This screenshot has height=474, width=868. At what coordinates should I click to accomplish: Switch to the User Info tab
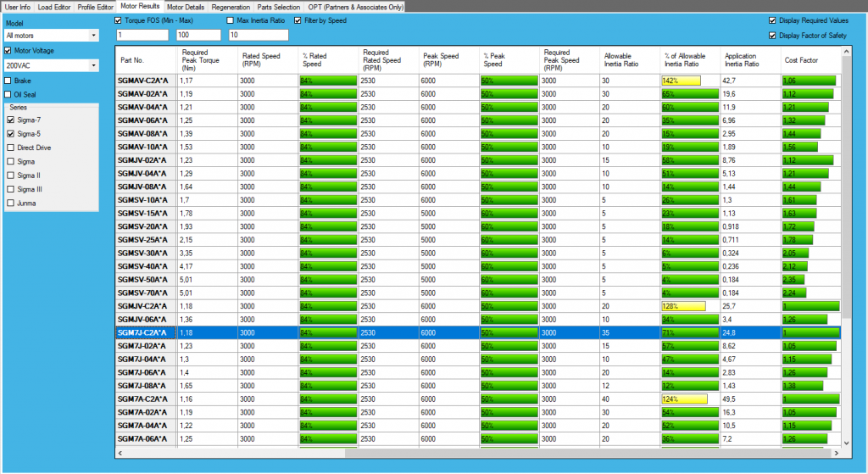[18, 7]
